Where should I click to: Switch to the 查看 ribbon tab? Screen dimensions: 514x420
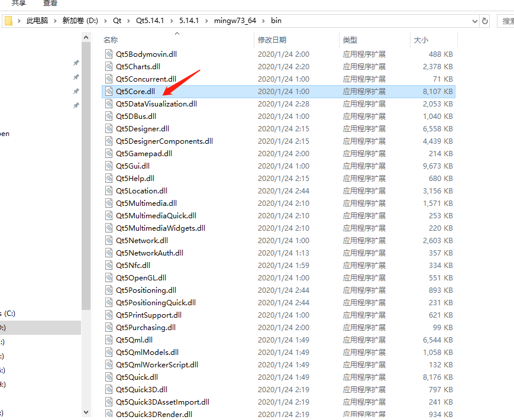[50, 4]
